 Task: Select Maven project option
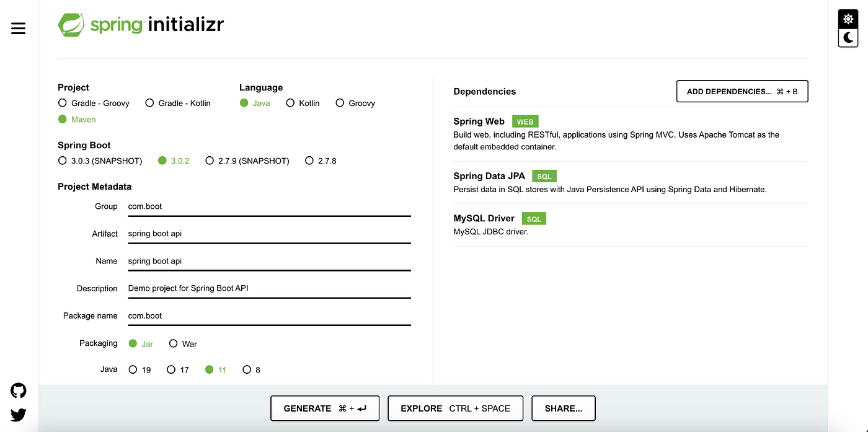point(77,119)
